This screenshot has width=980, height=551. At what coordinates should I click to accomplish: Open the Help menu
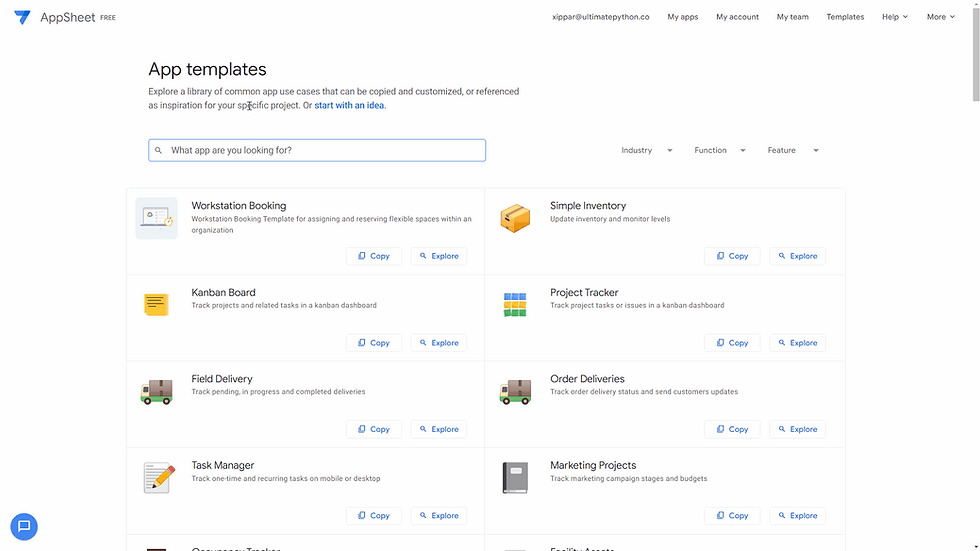pos(895,17)
